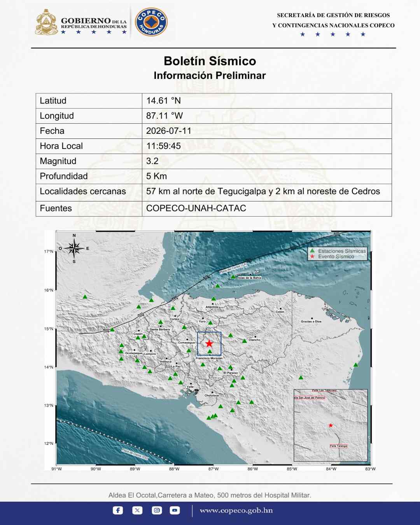Click the compass rose on the map
This screenshot has height=525, width=420.
point(74,248)
